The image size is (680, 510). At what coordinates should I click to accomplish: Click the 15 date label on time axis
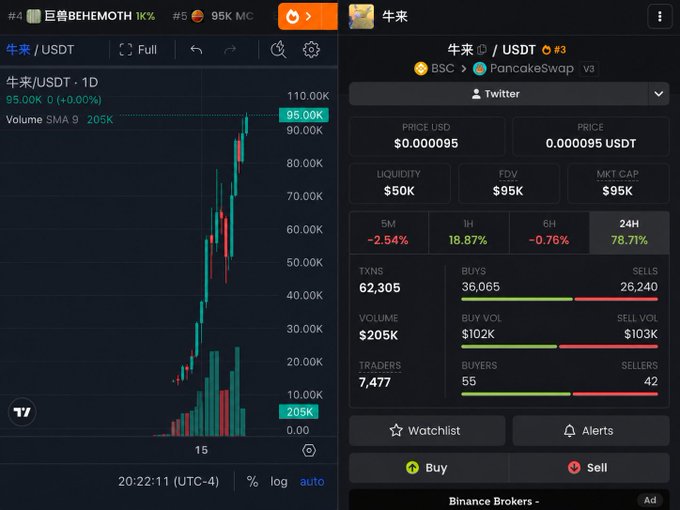click(201, 450)
